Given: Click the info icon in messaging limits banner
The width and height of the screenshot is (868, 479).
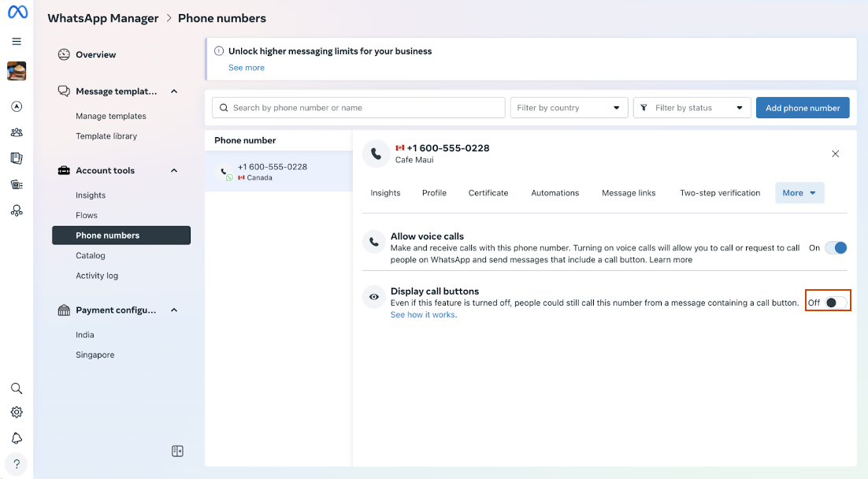Looking at the screenshot, I should pyautogui.click(x=219, y=51).
